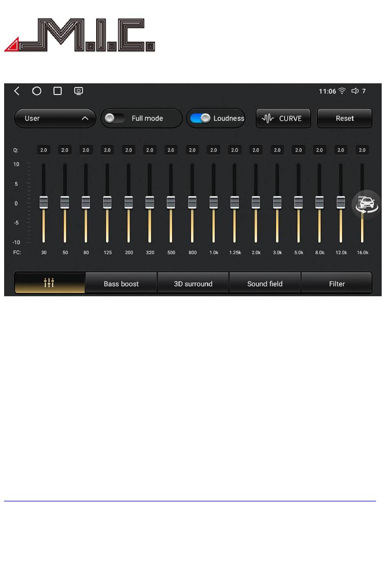Click the 320 Hz band slider knob

pos(150,203)
